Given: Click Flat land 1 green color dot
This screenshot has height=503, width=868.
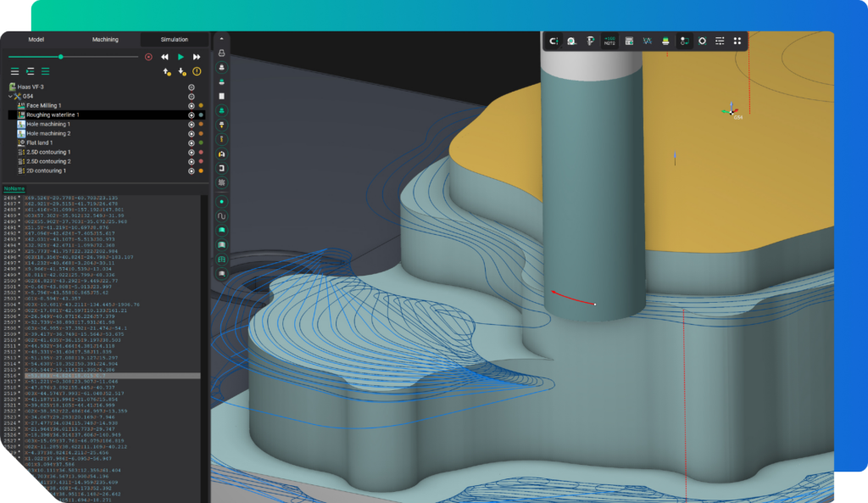Looking at the screenshot, I should point(201,143).
